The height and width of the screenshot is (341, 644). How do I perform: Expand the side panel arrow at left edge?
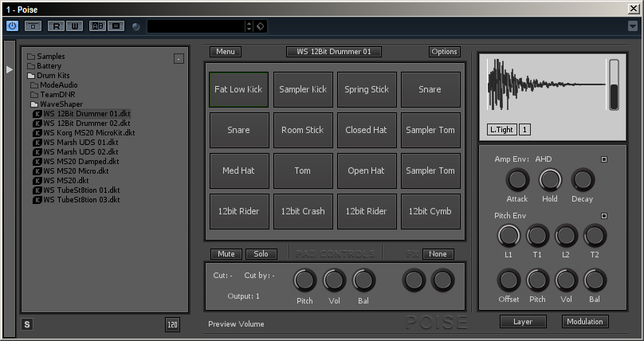[x=10, y=70]
